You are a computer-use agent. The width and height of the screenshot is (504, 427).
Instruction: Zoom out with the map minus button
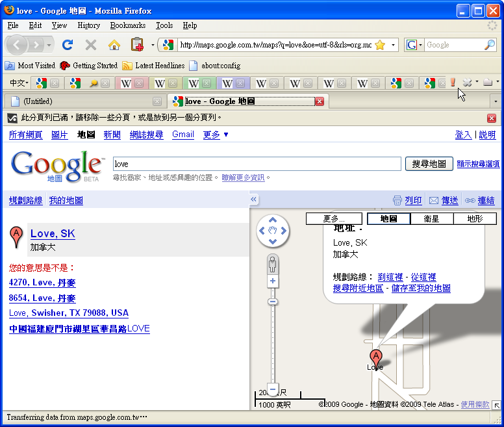pos(273,389)
